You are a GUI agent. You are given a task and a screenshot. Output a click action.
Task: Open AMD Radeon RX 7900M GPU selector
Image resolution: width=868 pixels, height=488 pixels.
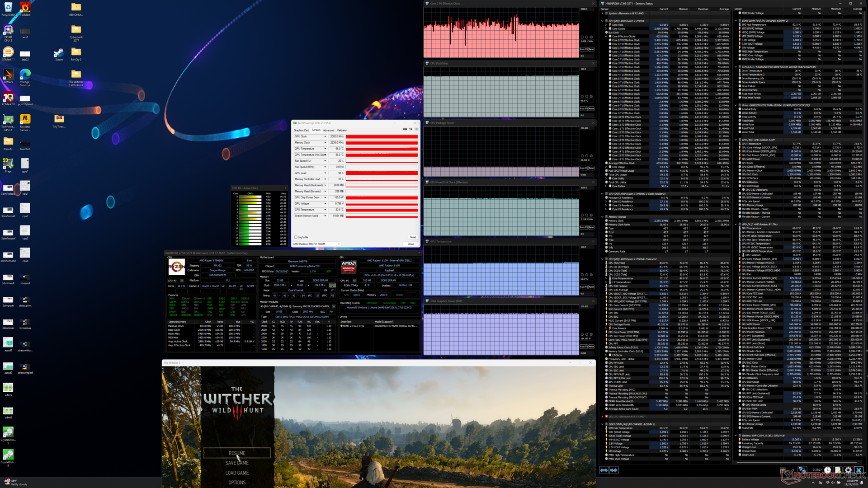316,244
